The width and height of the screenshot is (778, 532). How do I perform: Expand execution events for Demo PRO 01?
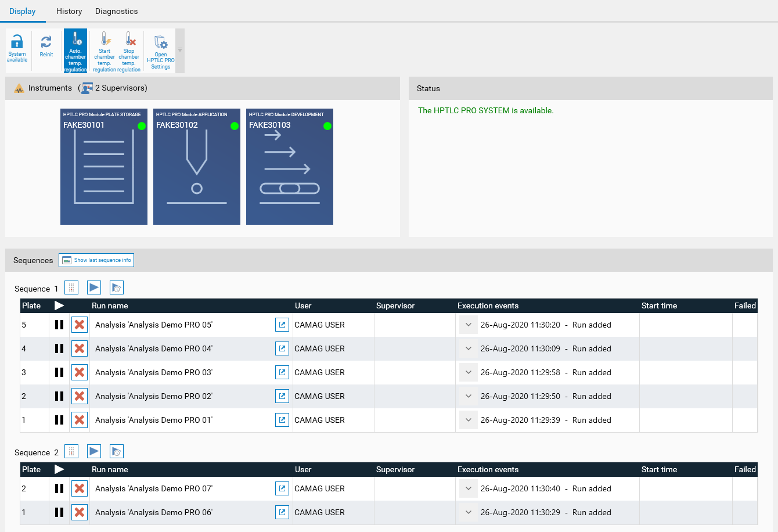[469, 420]
